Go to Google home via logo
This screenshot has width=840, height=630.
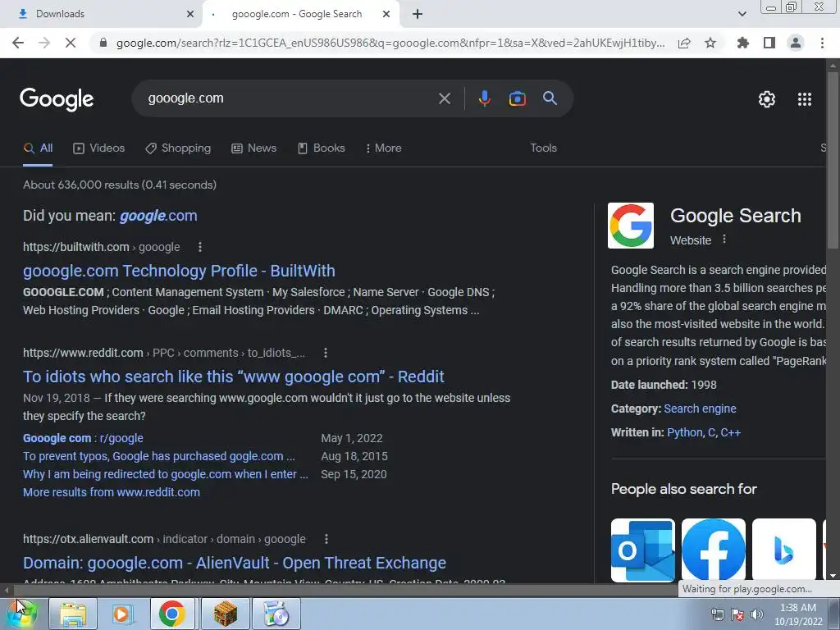[57, 99]
